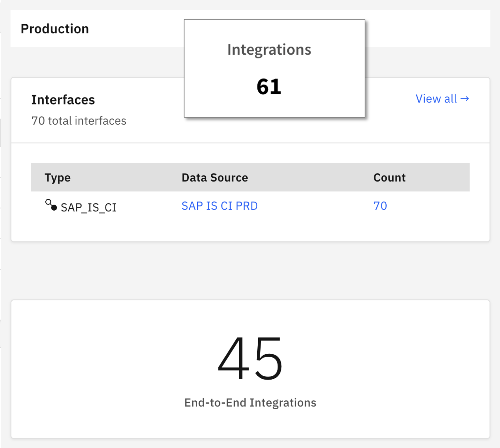Sort by the Count column header
The height and width of the screenshot is (448, 500).
pos(389,177)
